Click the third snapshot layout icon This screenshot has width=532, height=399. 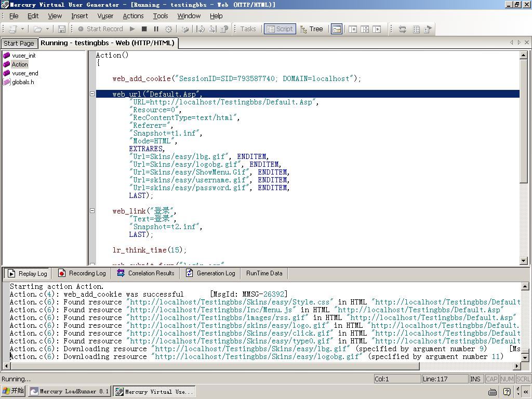(377, 29)
